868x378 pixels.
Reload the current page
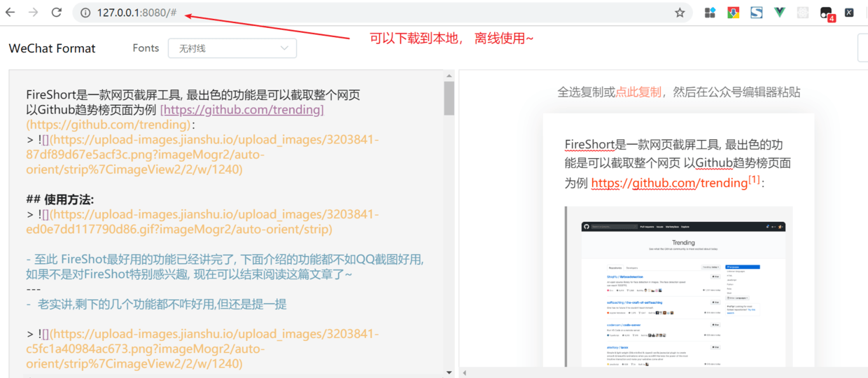57,13
